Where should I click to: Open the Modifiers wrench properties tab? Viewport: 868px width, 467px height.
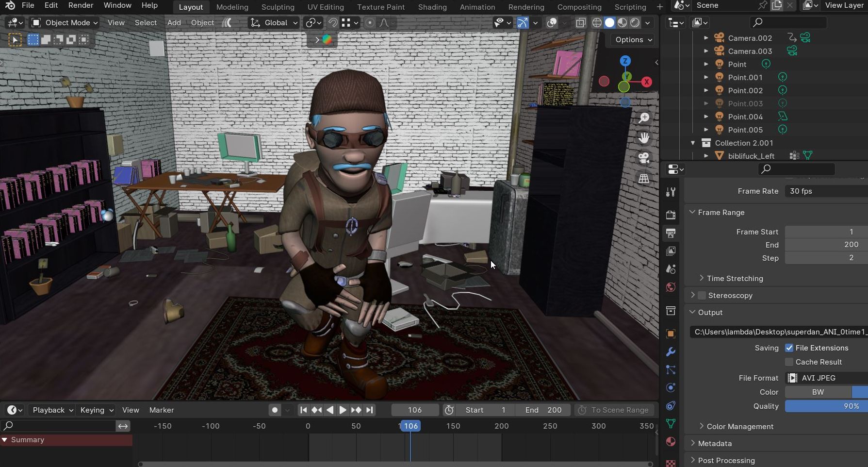pyautogui.click(x=671, y=352)
